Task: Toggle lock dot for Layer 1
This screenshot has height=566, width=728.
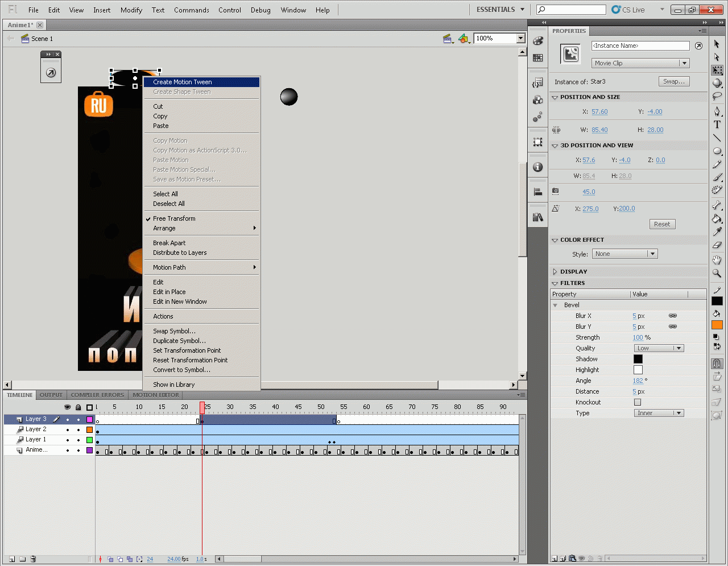Action: [78, 440]
